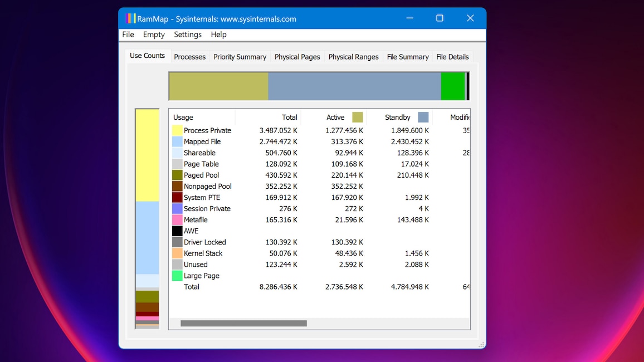This screenshot has height=362, width=644.
Task: Click the Driver Locked dark grey swatch
Action: pyautogui.click(x=177, y=242)
